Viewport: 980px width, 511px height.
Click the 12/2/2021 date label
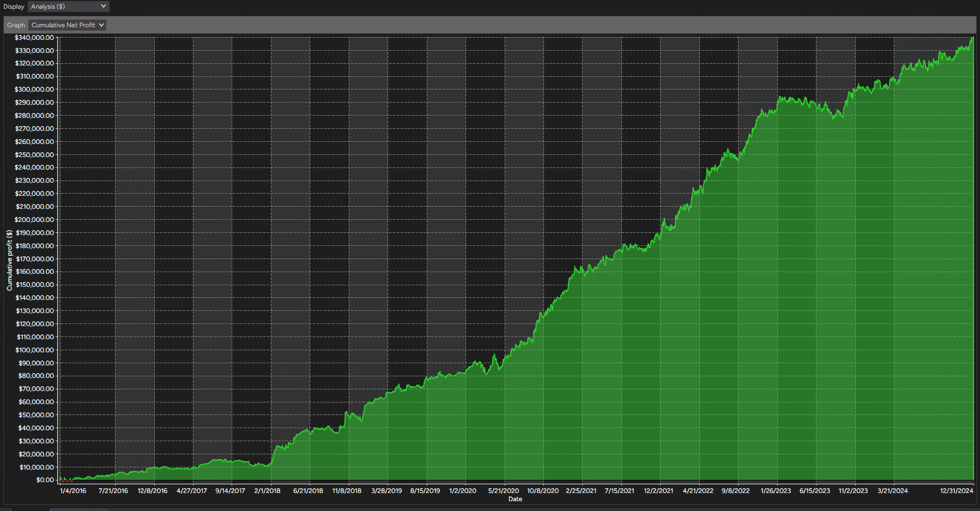click(658, 491)
